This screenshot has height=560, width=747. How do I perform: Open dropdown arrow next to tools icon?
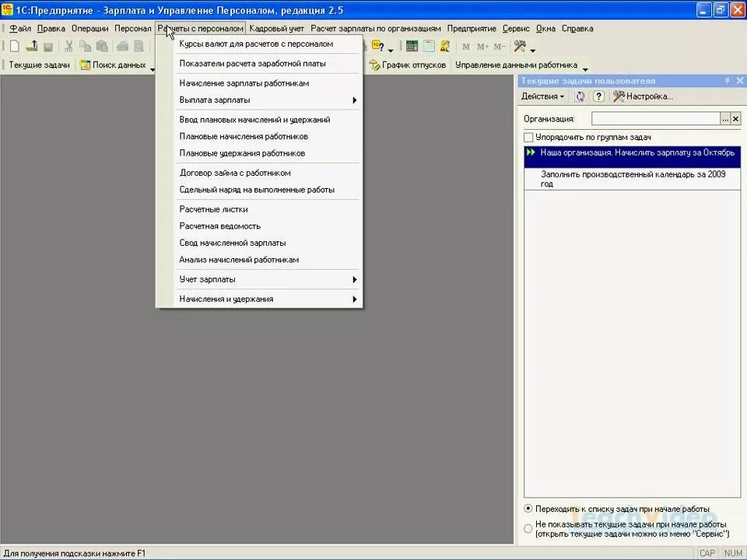point(532,49)
